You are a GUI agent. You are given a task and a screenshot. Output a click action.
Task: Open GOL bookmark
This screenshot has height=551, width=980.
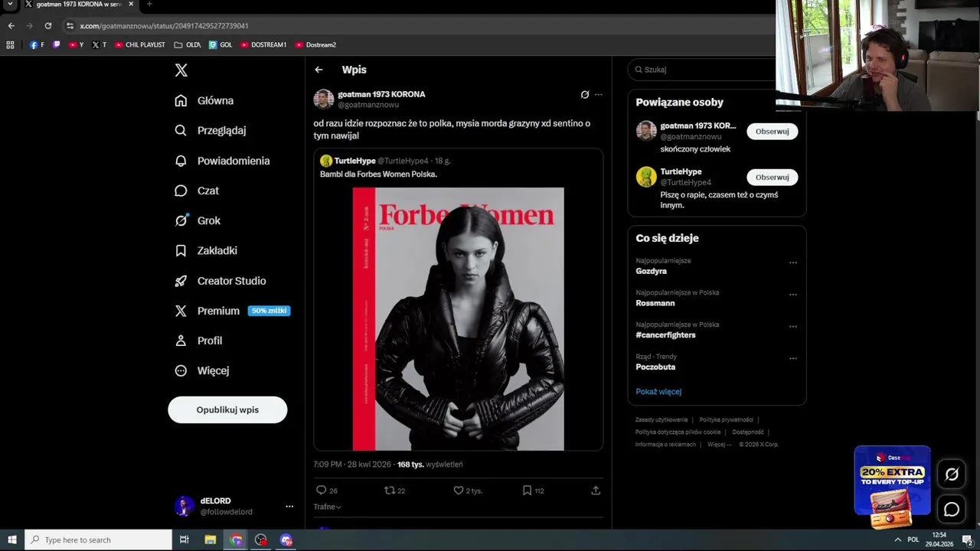(220, 45)
